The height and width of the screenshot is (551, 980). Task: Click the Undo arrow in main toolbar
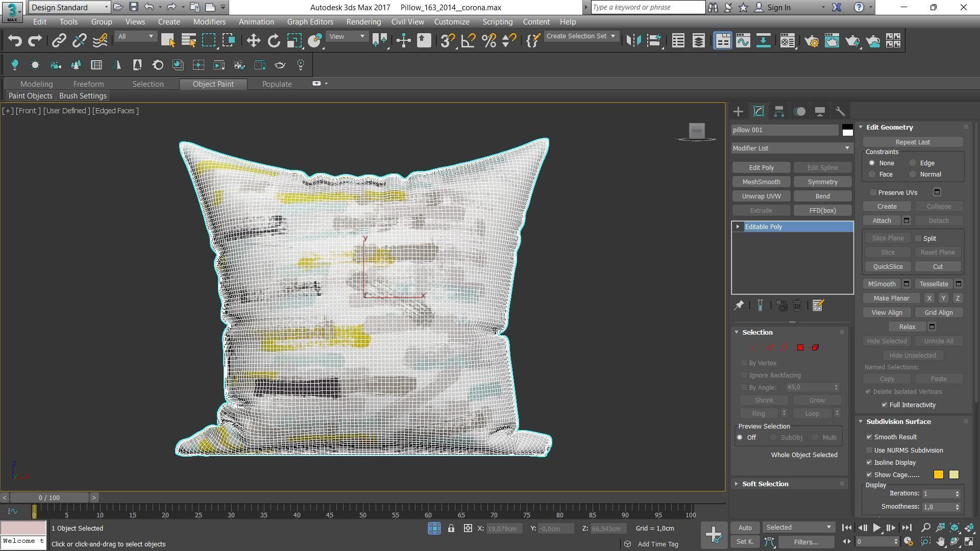15,41
